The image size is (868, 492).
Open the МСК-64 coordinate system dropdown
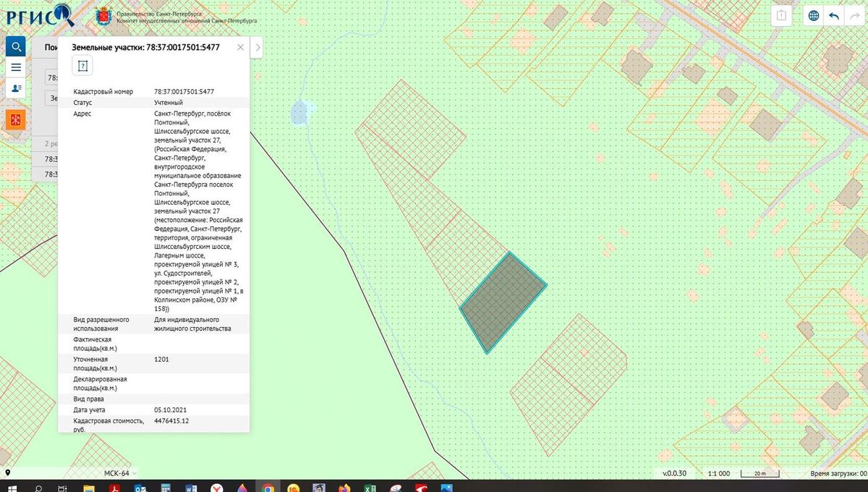[x=120, y=473]
